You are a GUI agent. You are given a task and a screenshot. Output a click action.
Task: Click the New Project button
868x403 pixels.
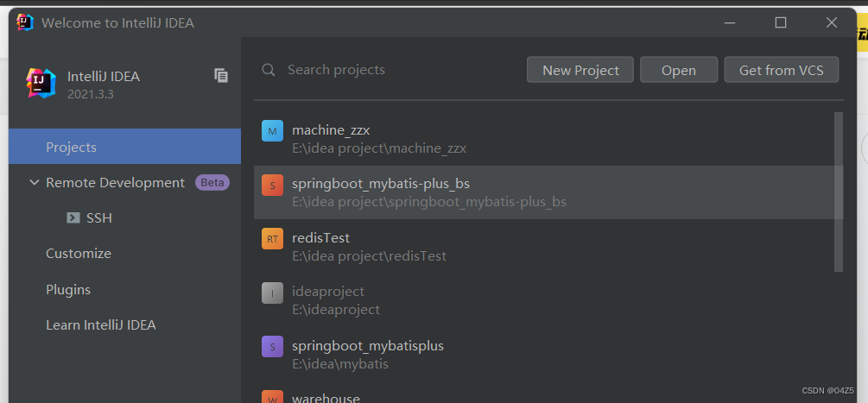(x=580, y=70)
